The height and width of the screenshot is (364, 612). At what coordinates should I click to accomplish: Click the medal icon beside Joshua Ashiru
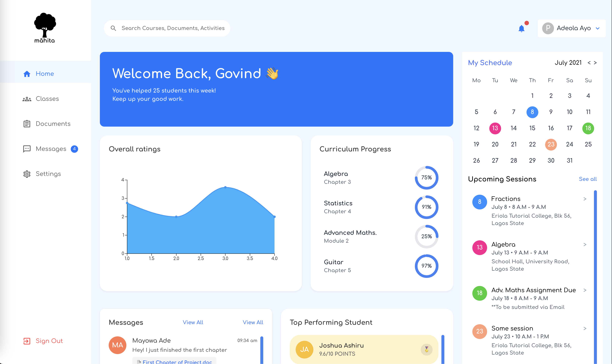[x=426, y=349]
